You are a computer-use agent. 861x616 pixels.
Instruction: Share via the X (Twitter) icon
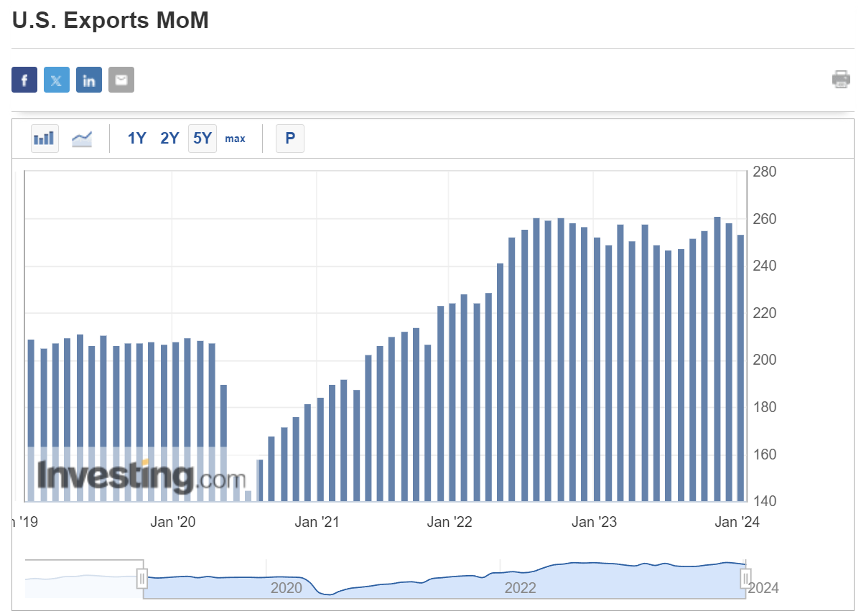(x=57, y=80)
